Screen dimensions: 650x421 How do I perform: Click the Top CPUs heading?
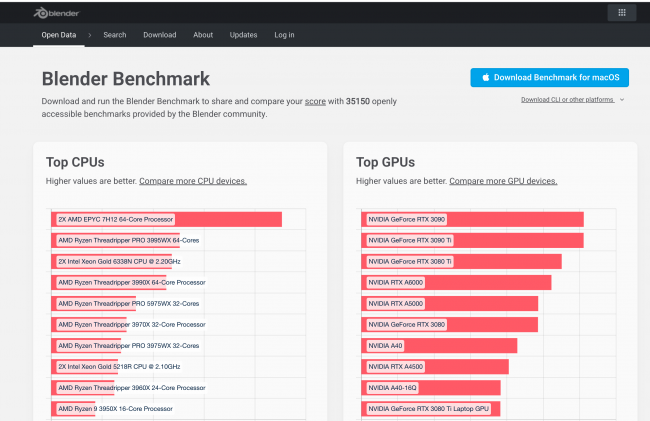75,162
